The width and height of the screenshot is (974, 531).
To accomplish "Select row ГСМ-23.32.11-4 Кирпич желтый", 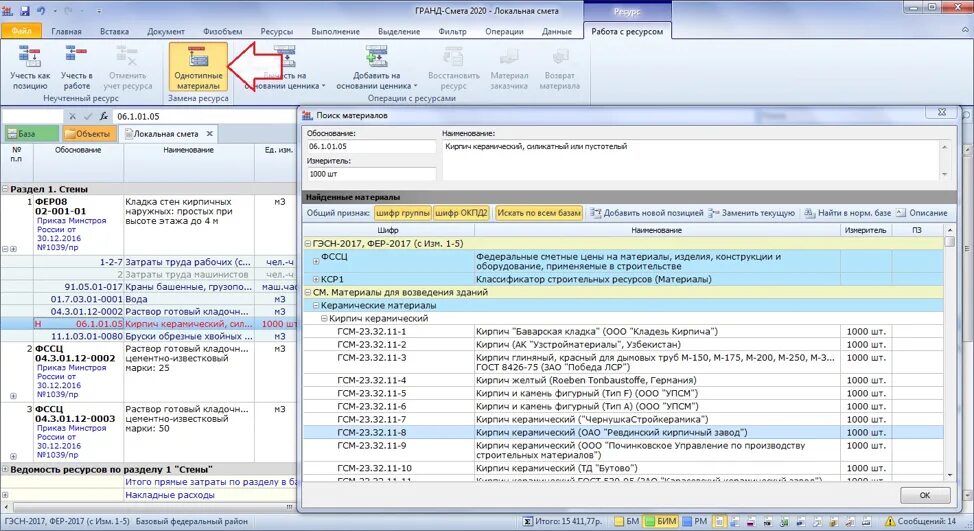I will (x=623, y=380).
